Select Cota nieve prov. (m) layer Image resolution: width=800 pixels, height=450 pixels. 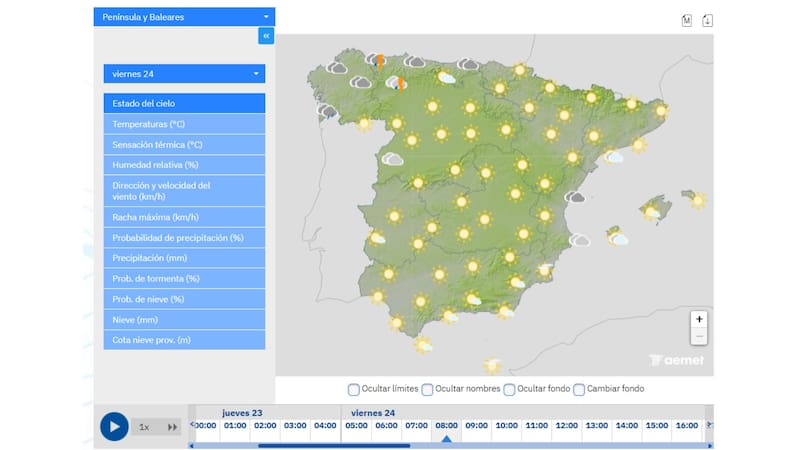click(184, 340)
